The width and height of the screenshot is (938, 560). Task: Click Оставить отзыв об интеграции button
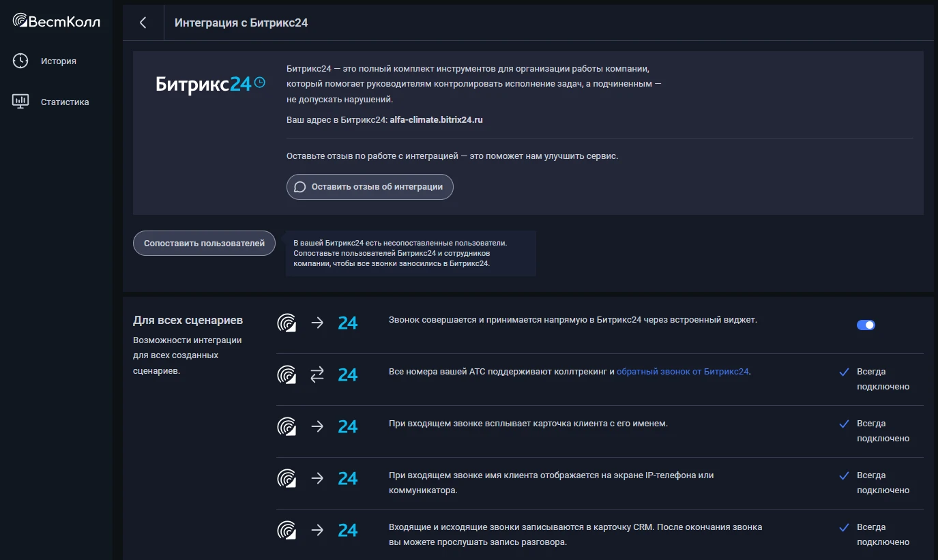370,186
